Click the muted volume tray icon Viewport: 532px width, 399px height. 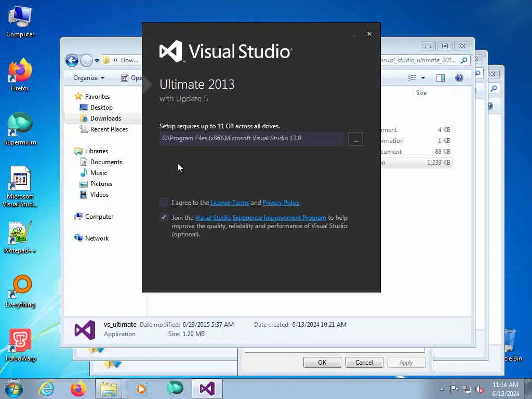click(x=480, y=390)
